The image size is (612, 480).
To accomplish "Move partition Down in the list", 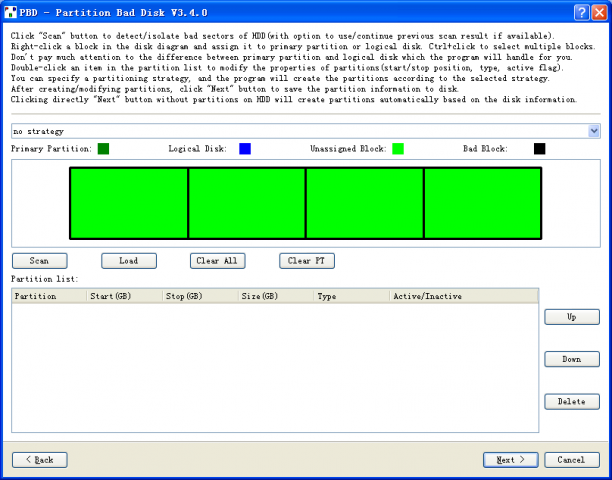I will pyautogui.click(x=572, y=359).
